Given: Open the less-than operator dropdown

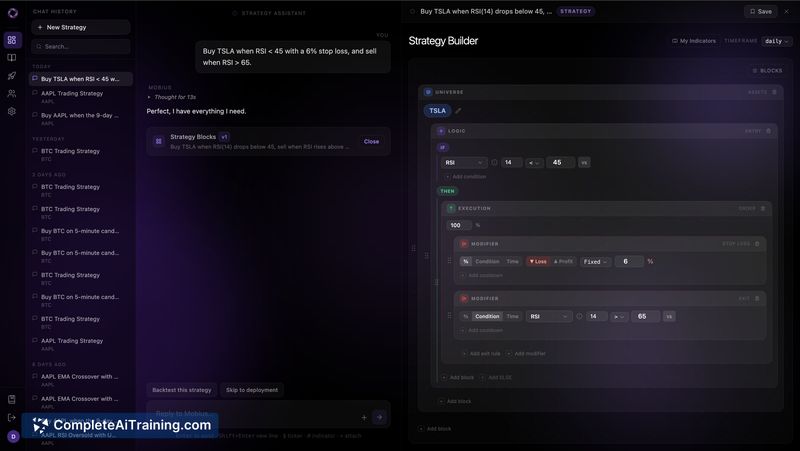Looking at the screenshot, I should point(534,163).
